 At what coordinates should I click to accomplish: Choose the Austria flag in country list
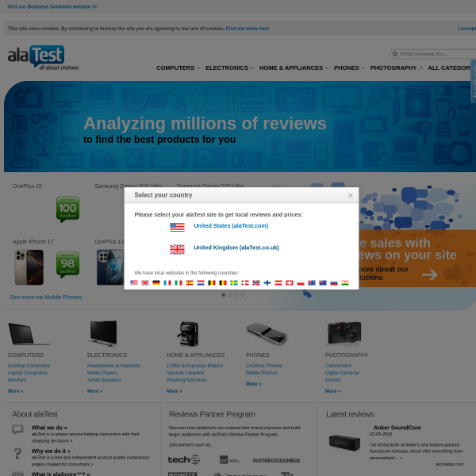278,282
